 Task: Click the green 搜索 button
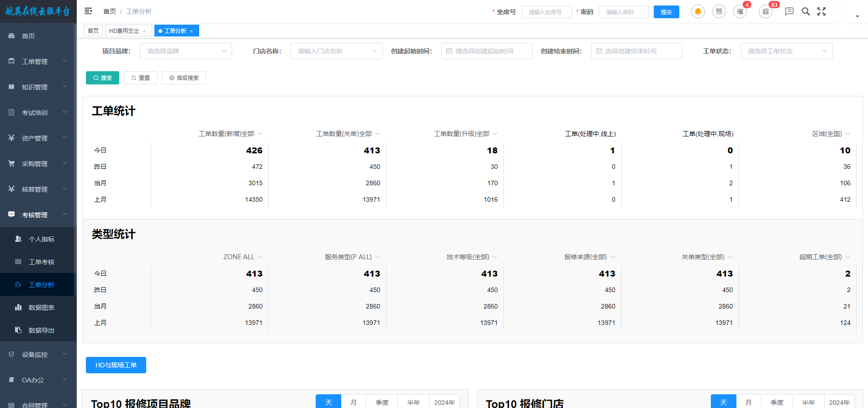click(102, 78)
